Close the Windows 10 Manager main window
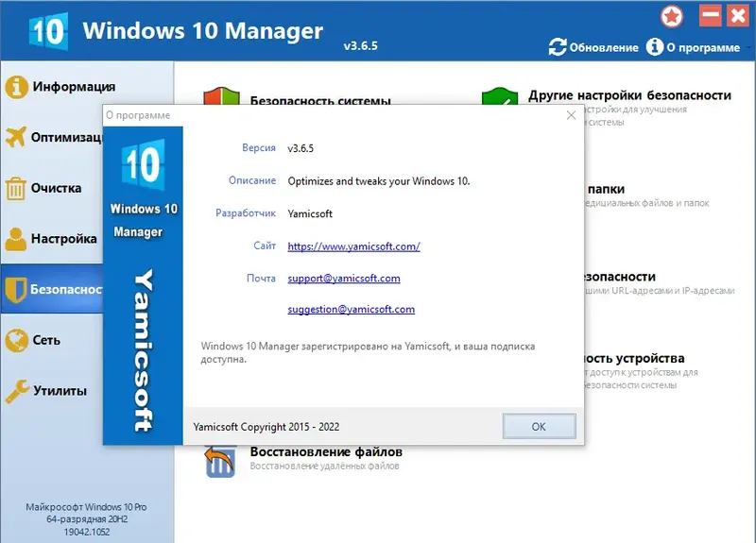 pos(738,15)
